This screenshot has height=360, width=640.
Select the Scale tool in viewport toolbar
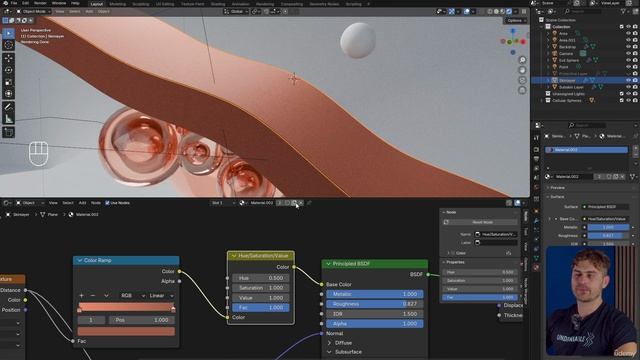tap(9, 82)
